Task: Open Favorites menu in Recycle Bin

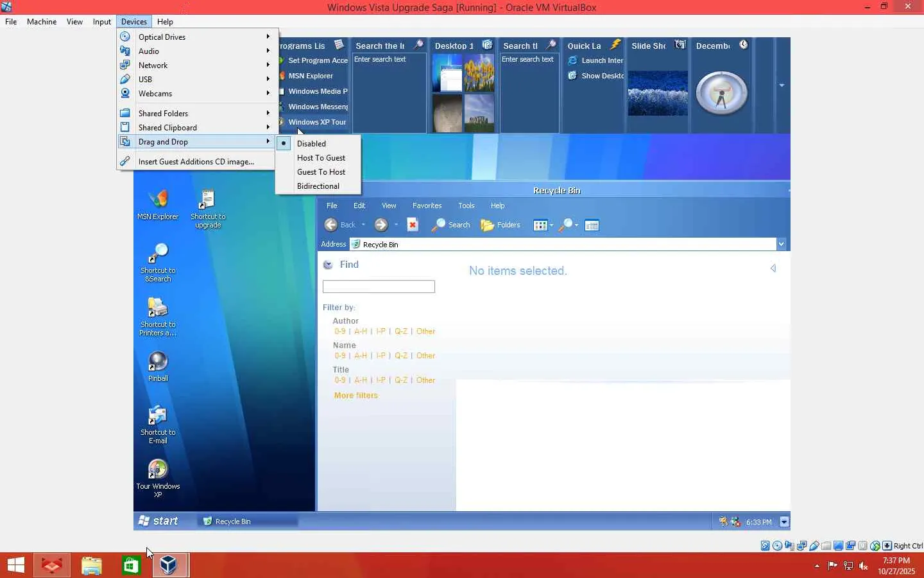Action: pyautogui.click(x=427, y=206)
